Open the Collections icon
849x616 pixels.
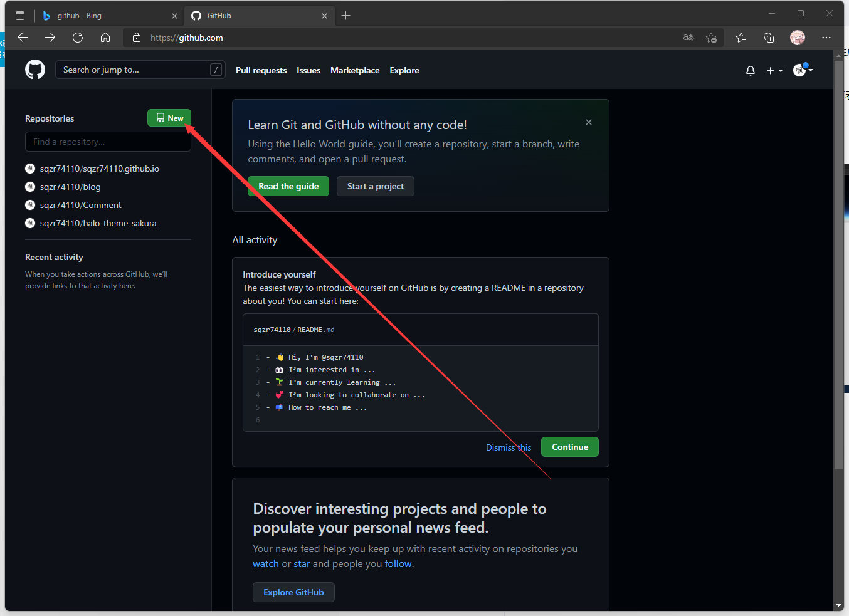(x=769, y=38)
